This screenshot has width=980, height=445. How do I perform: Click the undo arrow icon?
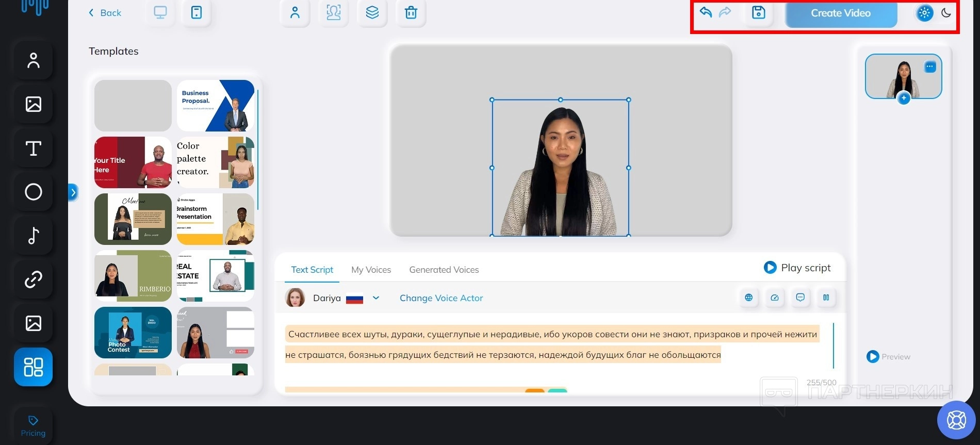[x=706, y=12]
